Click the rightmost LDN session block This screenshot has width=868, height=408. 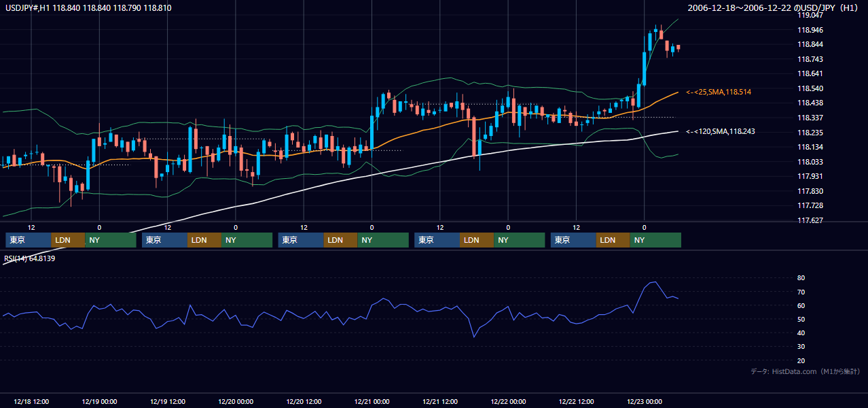pos(613,240)
